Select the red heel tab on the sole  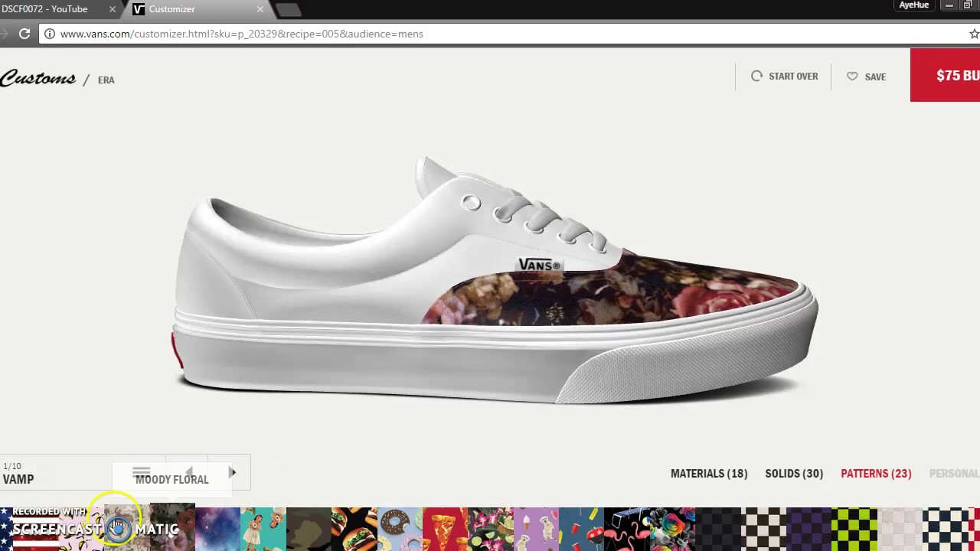point(177,349)
